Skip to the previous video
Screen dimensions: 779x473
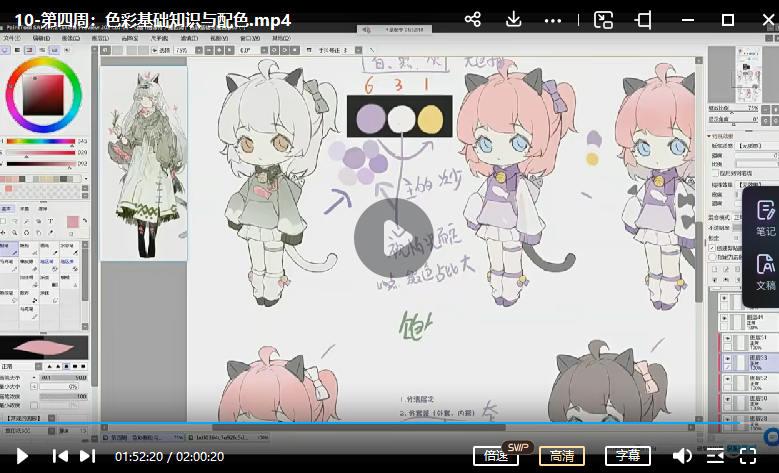(60, 456)
